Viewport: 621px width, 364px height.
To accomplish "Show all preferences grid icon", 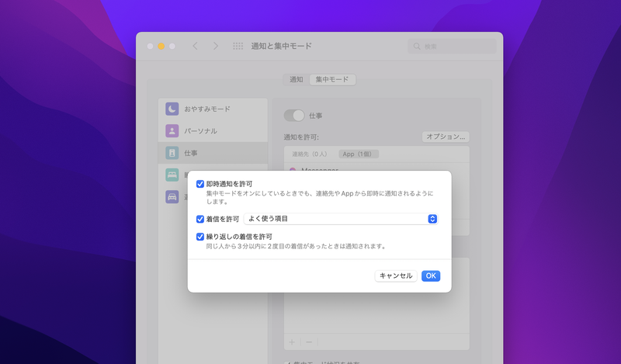I will pos(238,46).
